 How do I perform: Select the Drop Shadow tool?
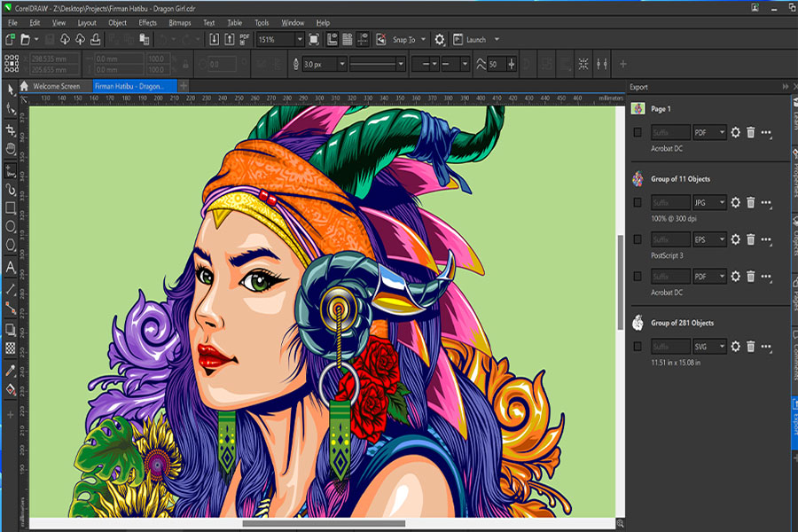coord(11,329)
